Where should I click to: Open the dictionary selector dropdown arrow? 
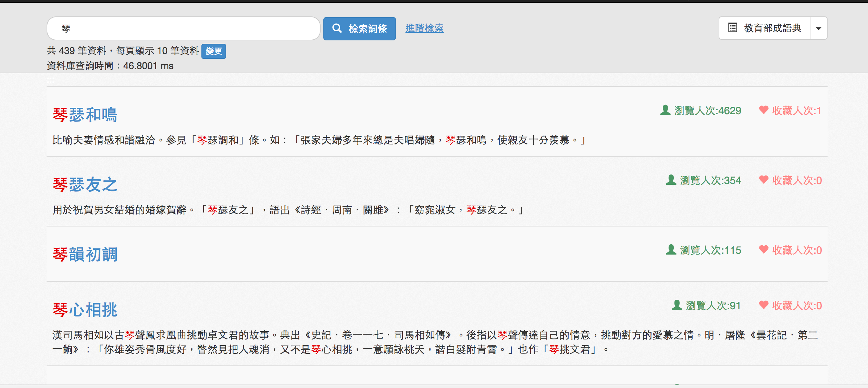[x=818, y=28]
